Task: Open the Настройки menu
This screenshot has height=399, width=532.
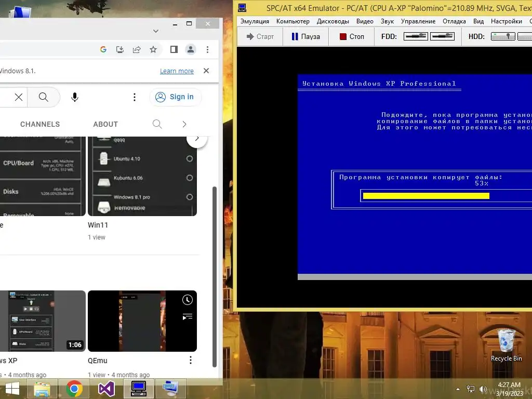Action: point(506,21)
